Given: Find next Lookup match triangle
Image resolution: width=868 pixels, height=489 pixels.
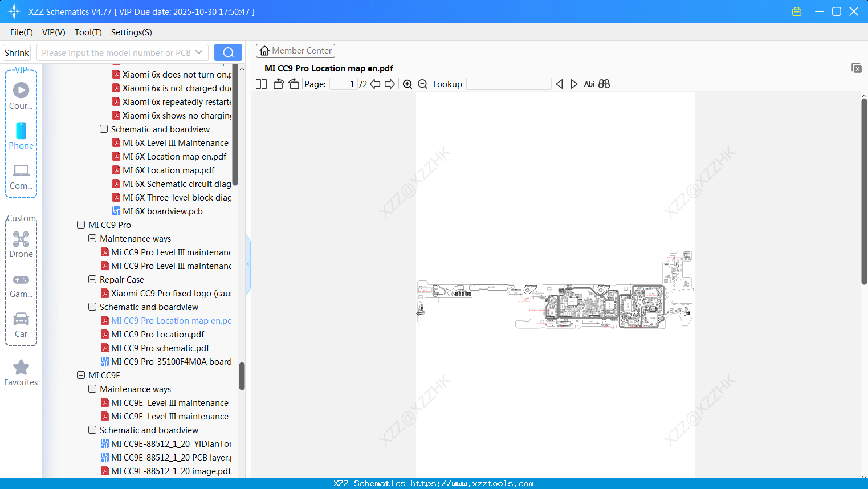Looking at the screenshot, I should (574, 84).
